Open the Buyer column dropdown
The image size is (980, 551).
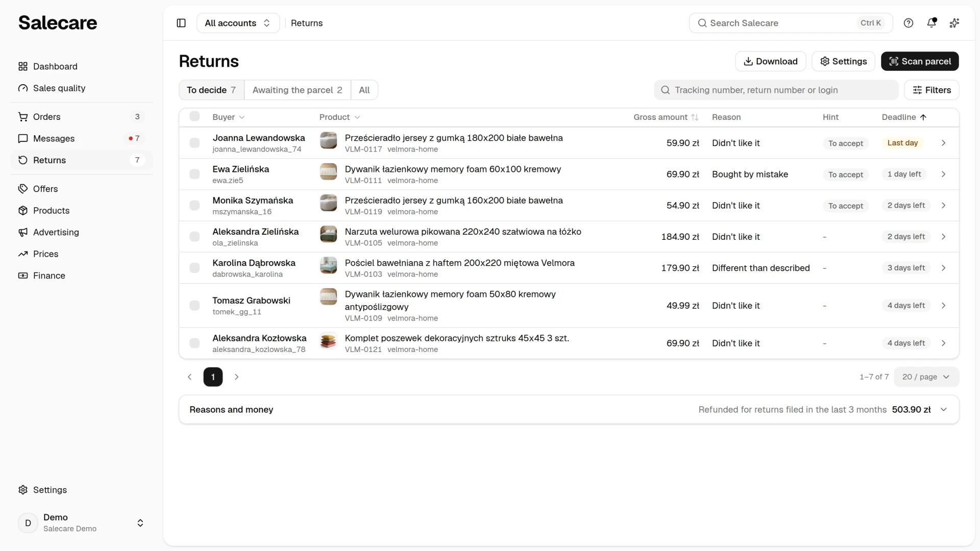click(229, 117)
